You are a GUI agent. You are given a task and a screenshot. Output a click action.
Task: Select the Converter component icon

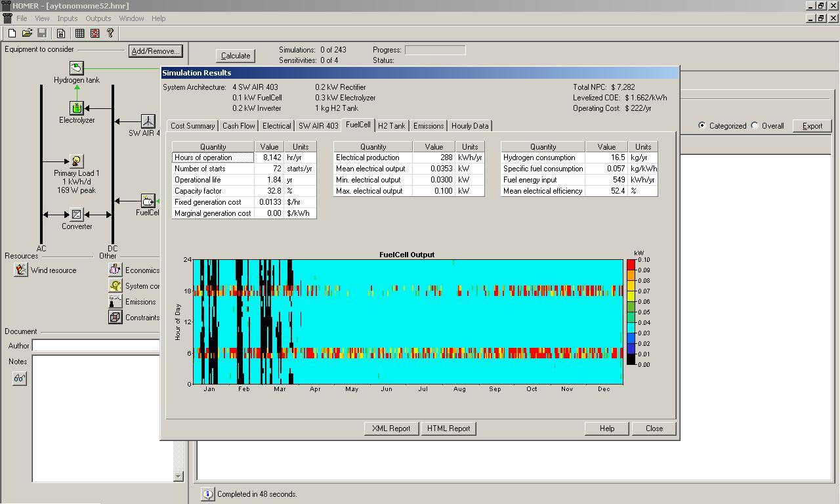pyautogui.click(x=77, y=215)
